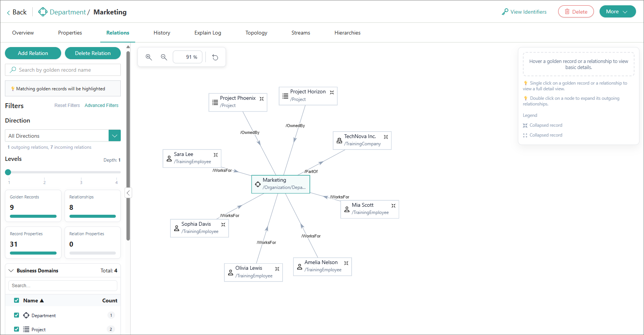Click the zoom out magnifier icon
This screenshot has height=335, width=644.
tap(164, 57)
